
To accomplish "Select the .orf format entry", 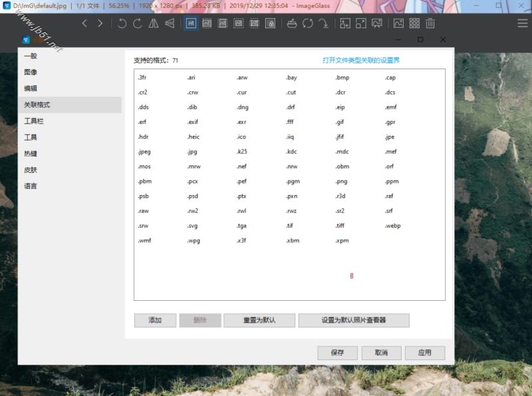I will (389, 166).
